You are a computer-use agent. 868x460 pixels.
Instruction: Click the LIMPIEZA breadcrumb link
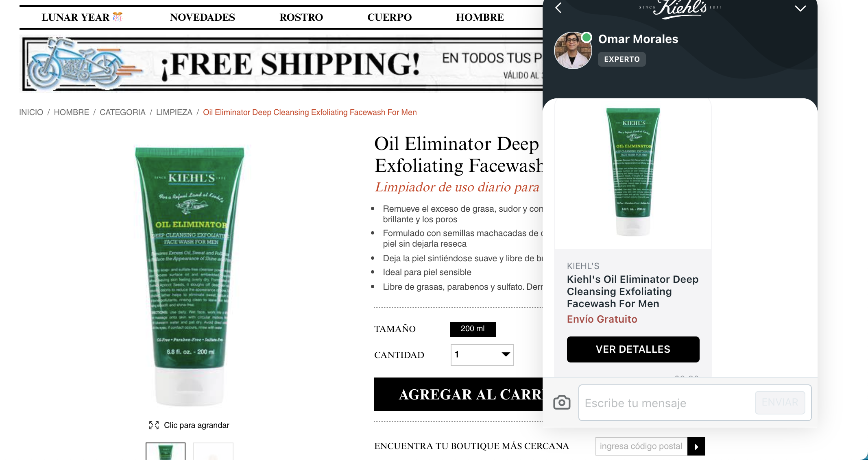point(174,112)
